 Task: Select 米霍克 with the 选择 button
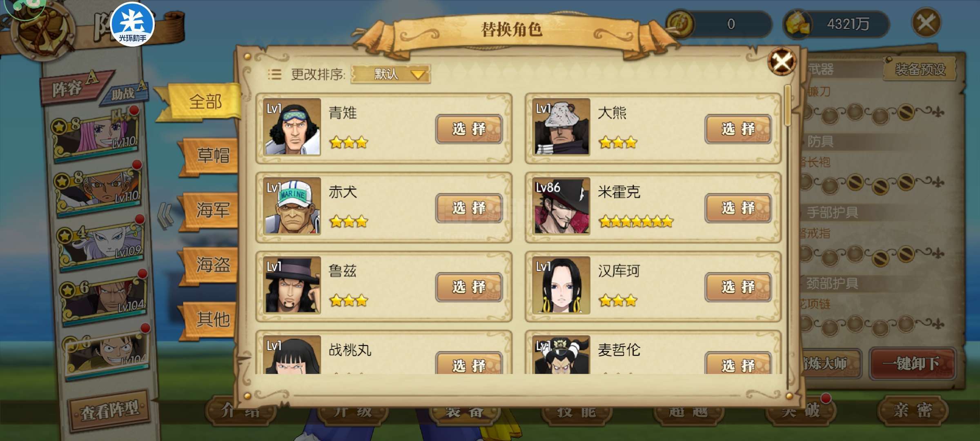click(738, 208)
